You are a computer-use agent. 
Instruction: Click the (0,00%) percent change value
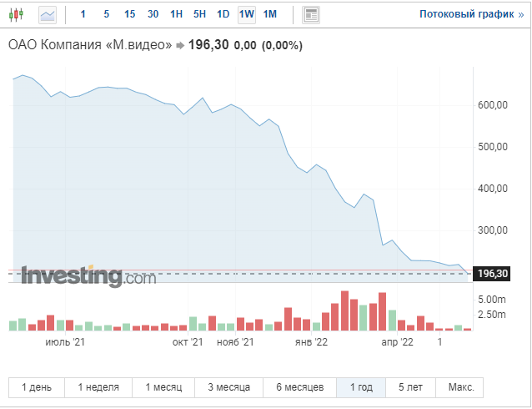click(282, 45)
